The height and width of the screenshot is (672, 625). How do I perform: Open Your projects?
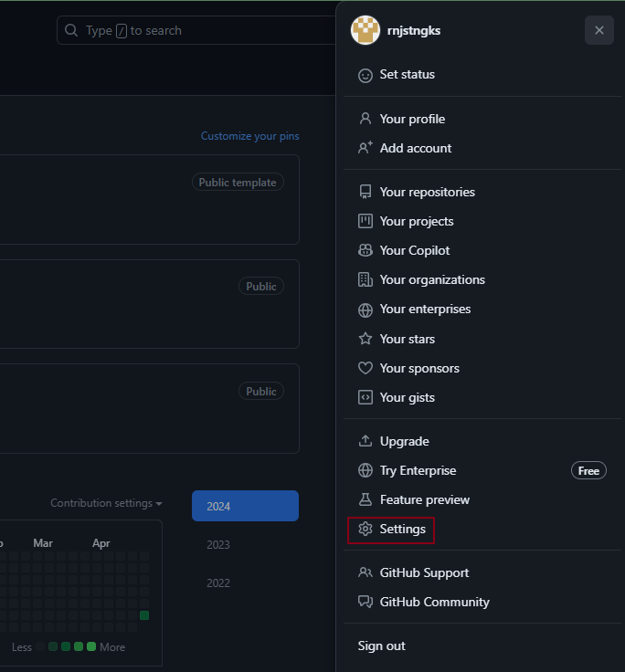[x=482, y=221]
